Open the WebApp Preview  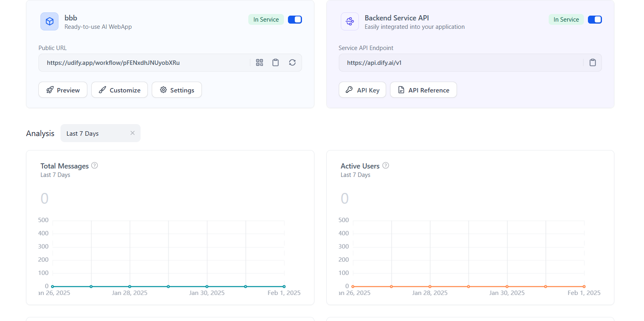[x=63, y=90]
